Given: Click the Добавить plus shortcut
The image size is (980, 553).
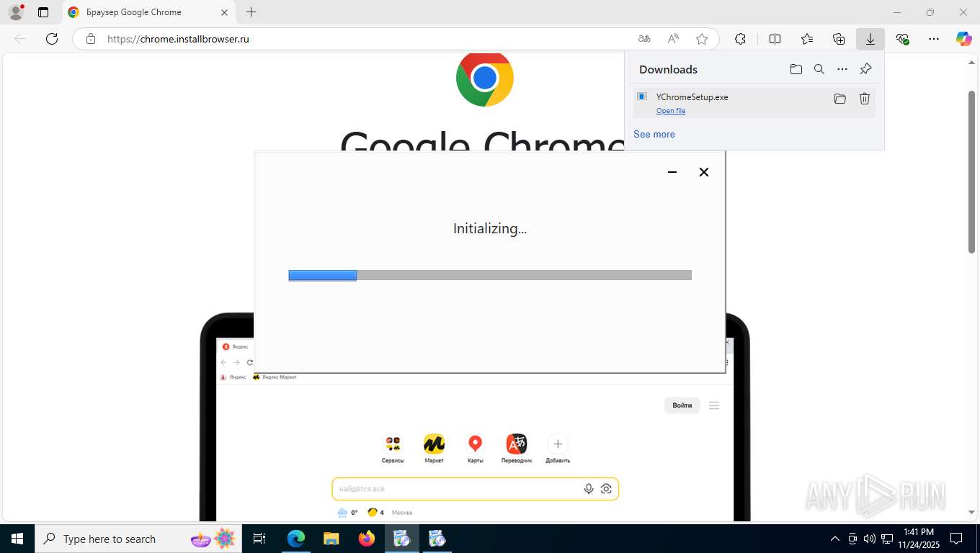Looking at the screenshot, I should coord(558,444).
